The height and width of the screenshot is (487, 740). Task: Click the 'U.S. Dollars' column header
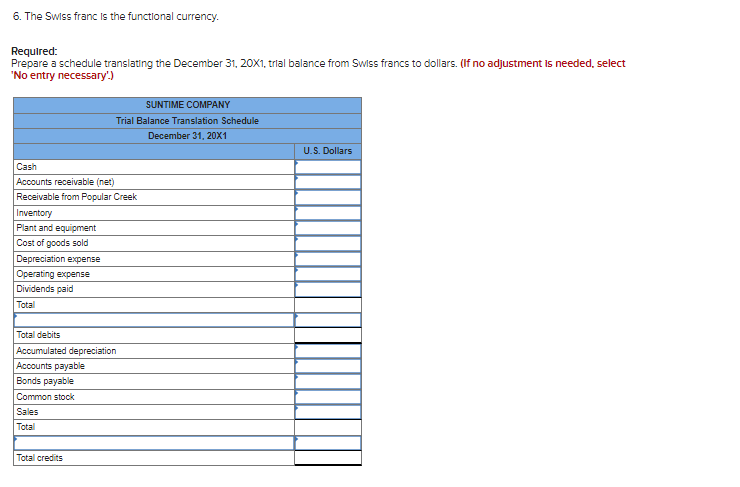pos(328,151)
